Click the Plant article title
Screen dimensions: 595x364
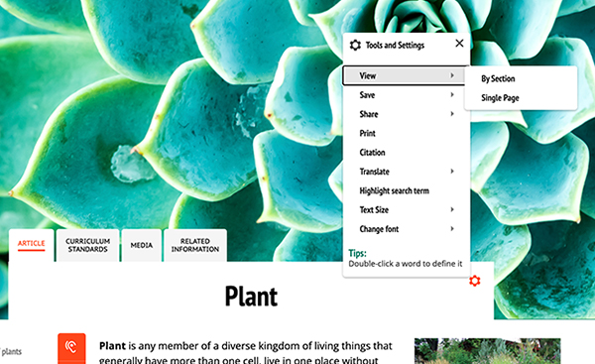[x=251, y=296]
